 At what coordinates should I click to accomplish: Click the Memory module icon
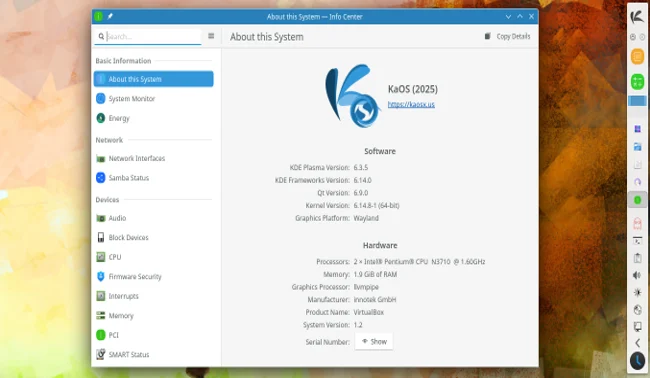tap(101, 315)
